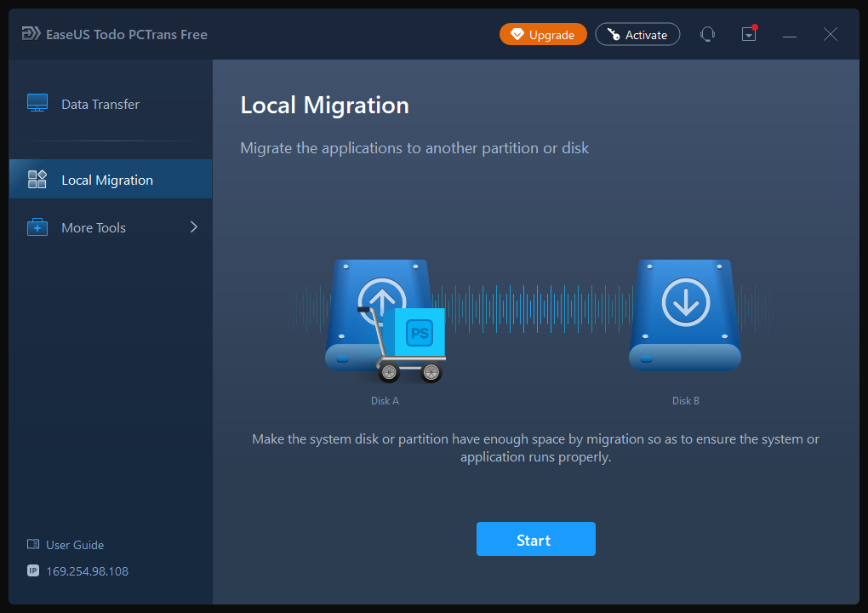Viewport: 868px width, 613px height.
Task: Click the EaseUS logo icon in title bar
Action: pos(31,34)
